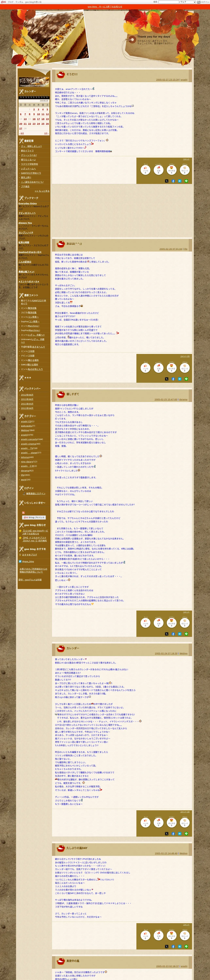Open timestamp 2005-02-25 15:47:00 permalink
Viewport: 210px width, 980px height.
[x=166, y=400]
